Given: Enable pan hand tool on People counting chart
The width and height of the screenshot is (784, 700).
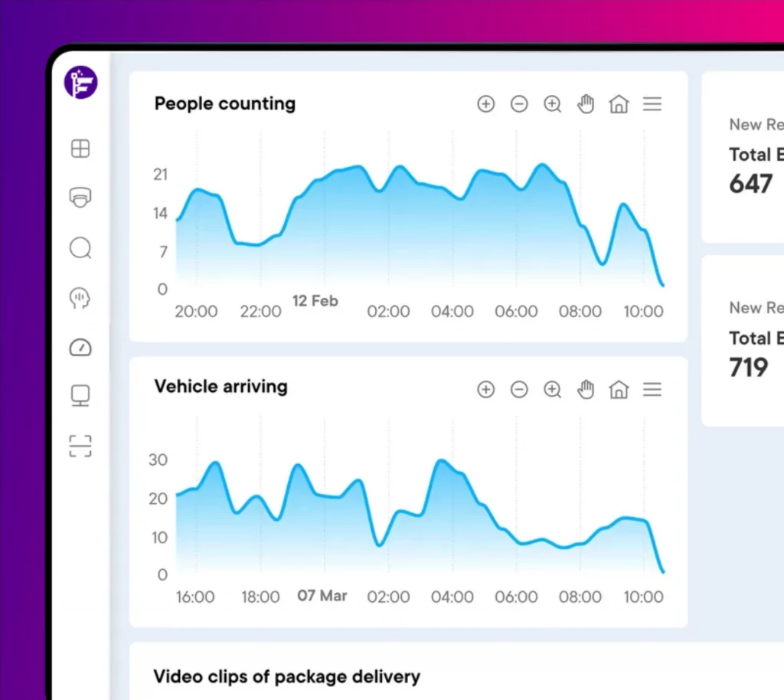Looking at the screenshot, I should [x=586, y=104].
